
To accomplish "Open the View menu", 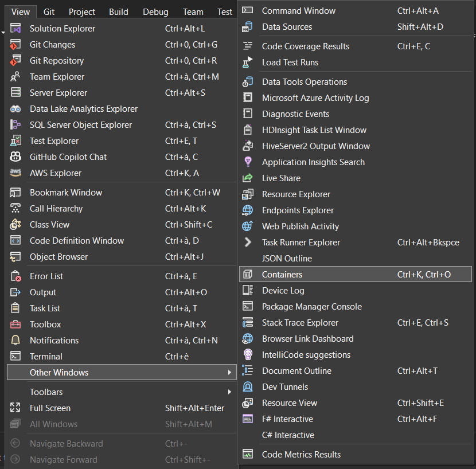I will (21, 12).
